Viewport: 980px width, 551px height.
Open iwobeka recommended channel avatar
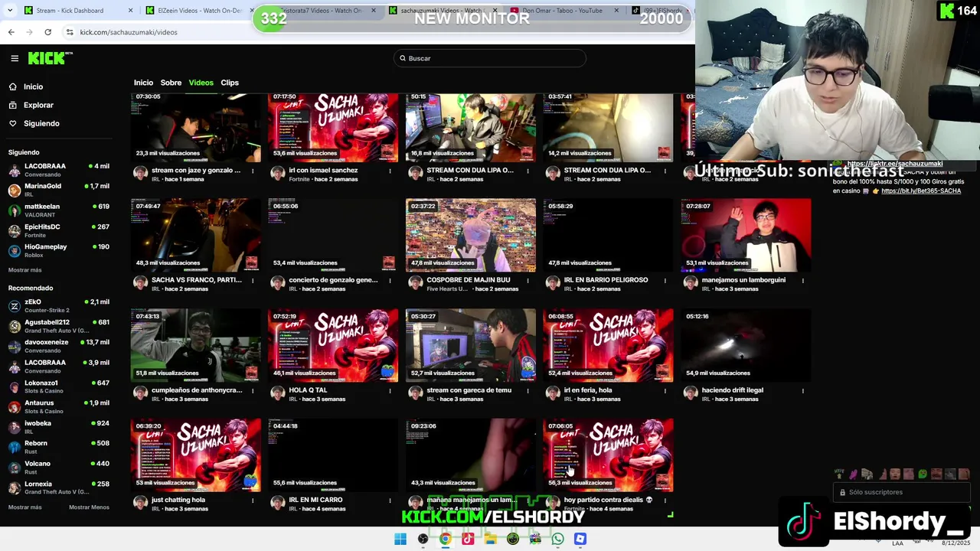click(15, 427)
